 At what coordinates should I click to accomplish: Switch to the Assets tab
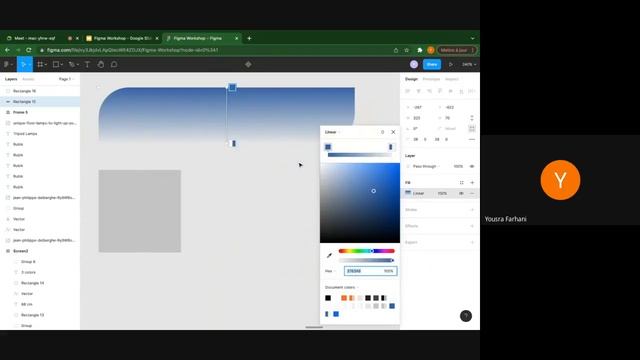(x=28, y=79)
